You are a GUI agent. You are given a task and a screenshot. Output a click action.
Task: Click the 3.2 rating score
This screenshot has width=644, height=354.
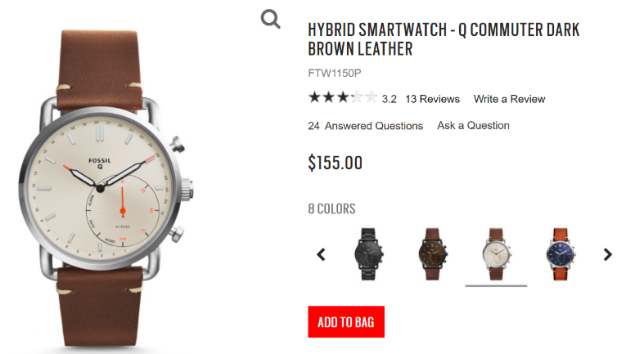click(390, 99)
